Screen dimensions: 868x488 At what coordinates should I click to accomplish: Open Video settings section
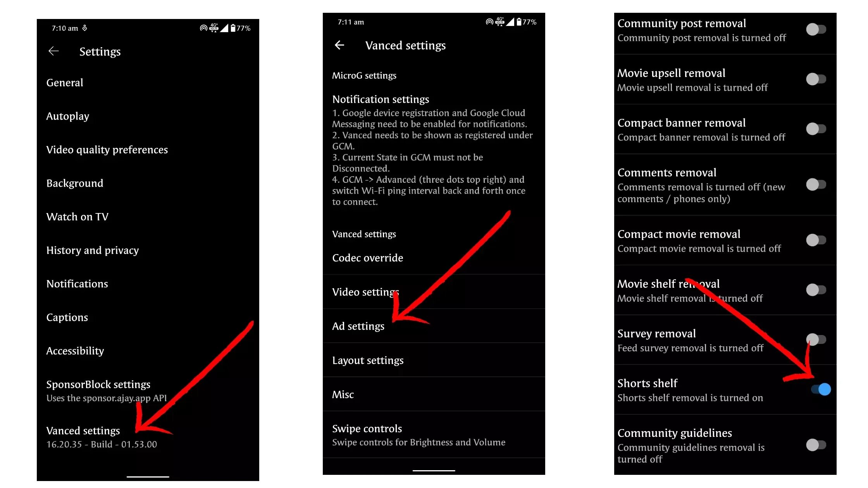(366, 291)
